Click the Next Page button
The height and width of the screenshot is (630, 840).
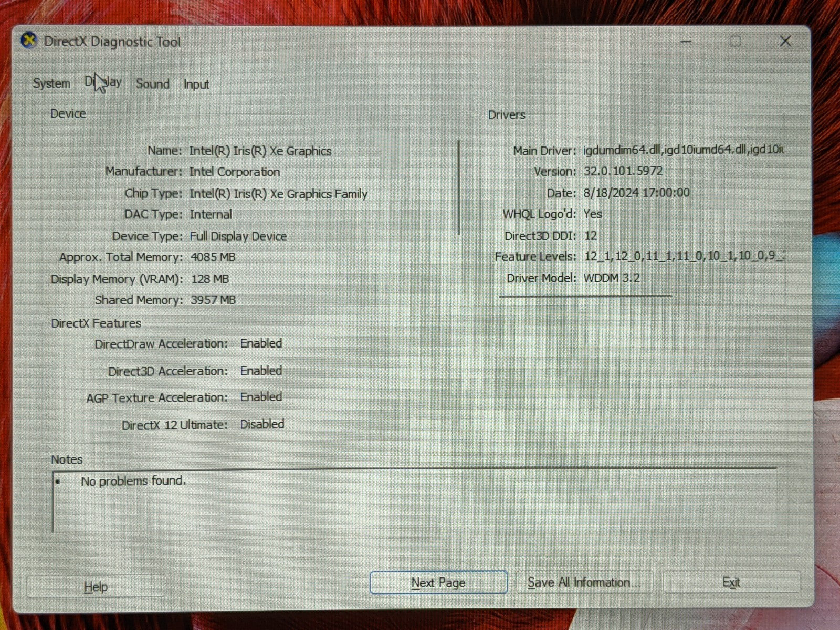438,583
